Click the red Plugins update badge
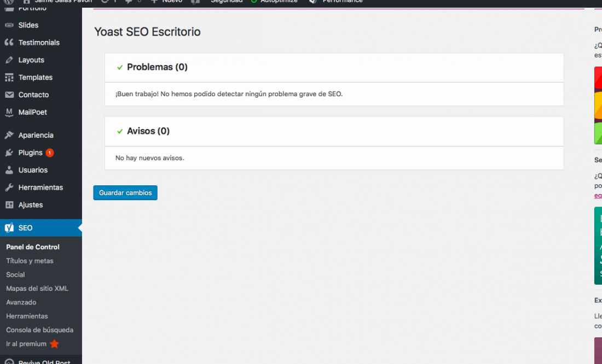This screenshot has width=602, height=364. [49, 152]
